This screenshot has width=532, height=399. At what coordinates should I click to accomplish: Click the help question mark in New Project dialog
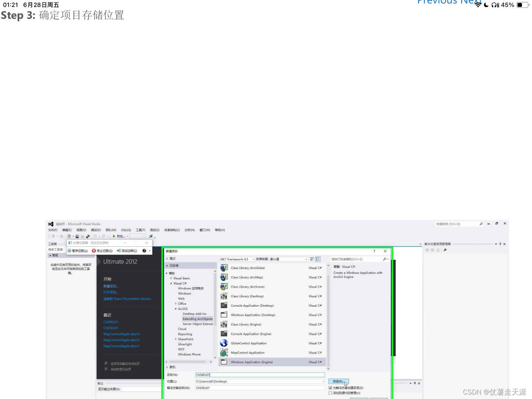click(374, 251)
